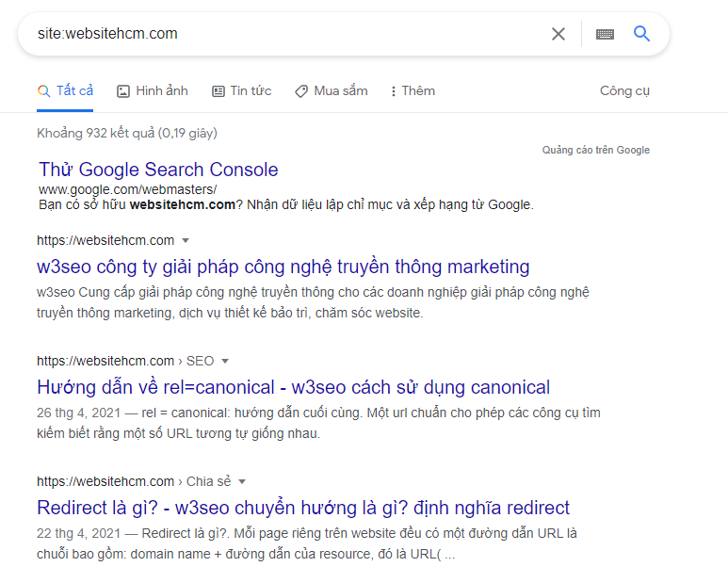728x583 pixels.
Task: Click the image icon on the Hình ảnh tab
Action: tap(123, 91)
